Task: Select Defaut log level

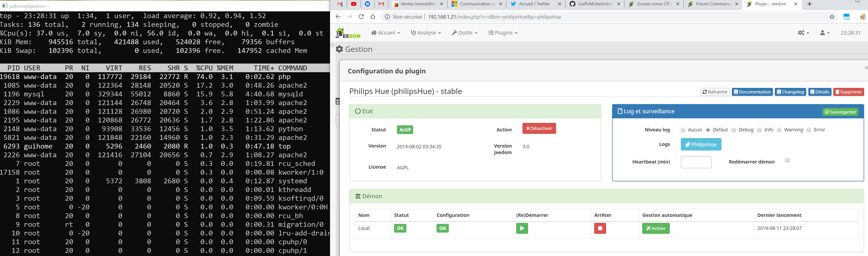Action: tap(708, 130)
